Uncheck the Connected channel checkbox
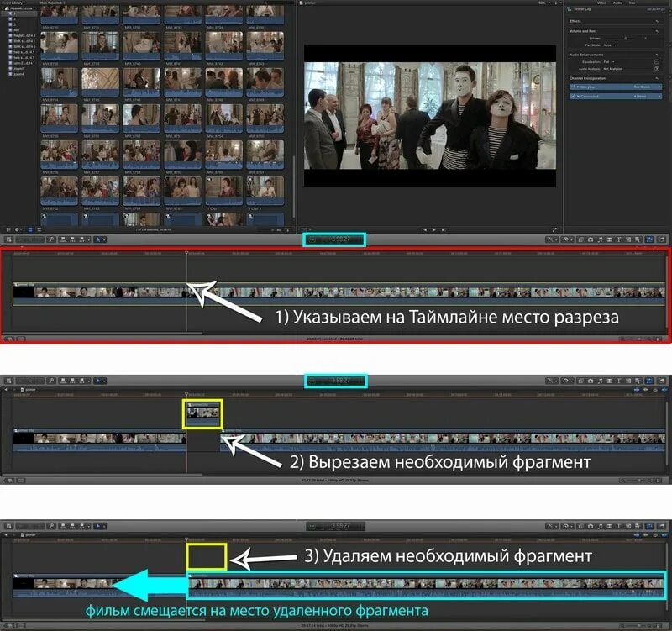The width and height of the screenshot is (672, 631). click(573, 97)
